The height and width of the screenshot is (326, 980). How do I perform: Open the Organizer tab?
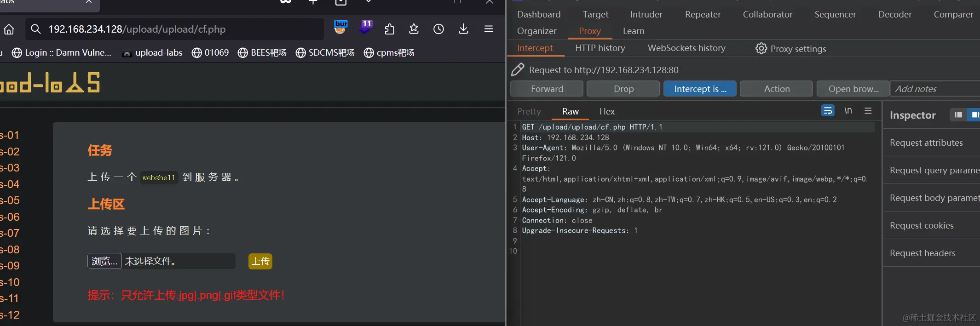pos(536,31)
